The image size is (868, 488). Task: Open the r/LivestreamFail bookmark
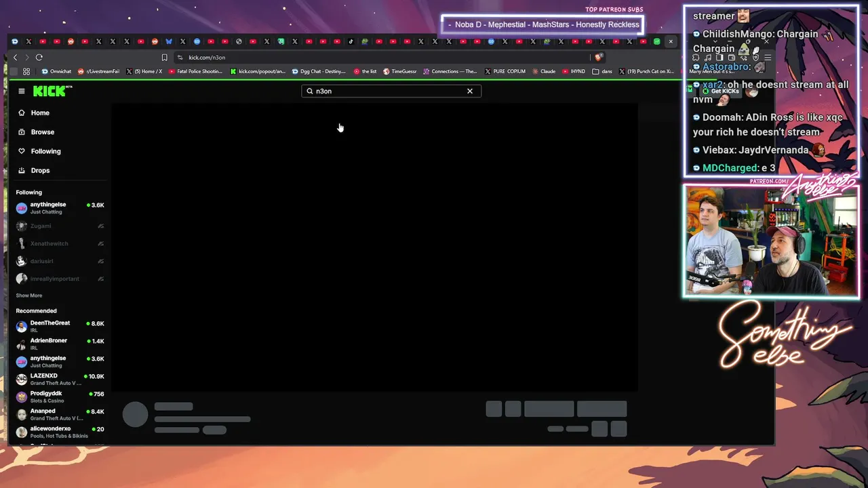coord(98,71)
